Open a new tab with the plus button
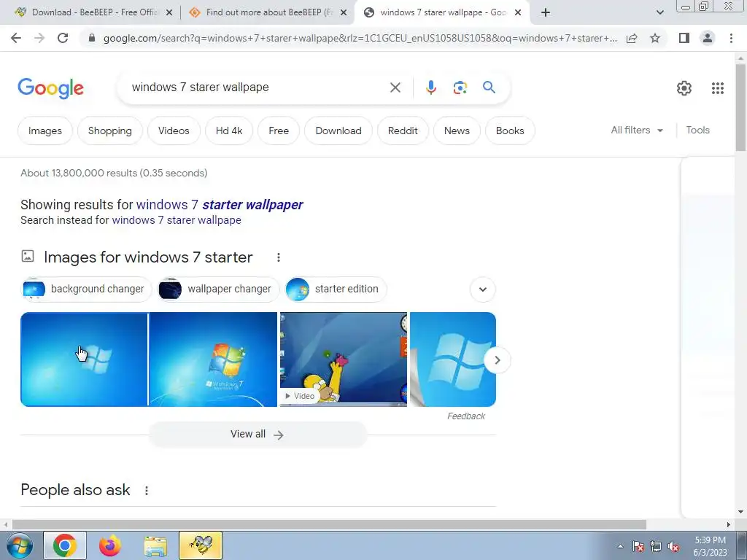The height and width of the screenshot is (560, 747). tap(546, 13)
